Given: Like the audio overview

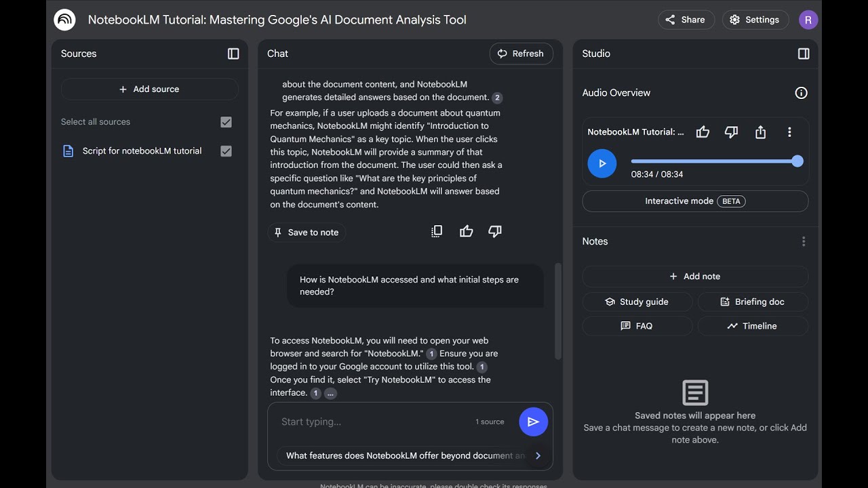Looking at the screenshot, I should click(x=703, y=132).
